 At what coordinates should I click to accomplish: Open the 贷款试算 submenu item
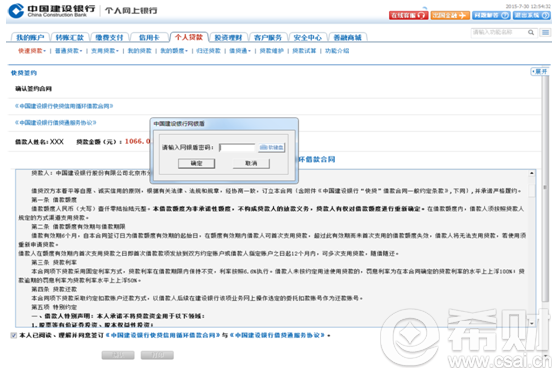click(304, 51)
